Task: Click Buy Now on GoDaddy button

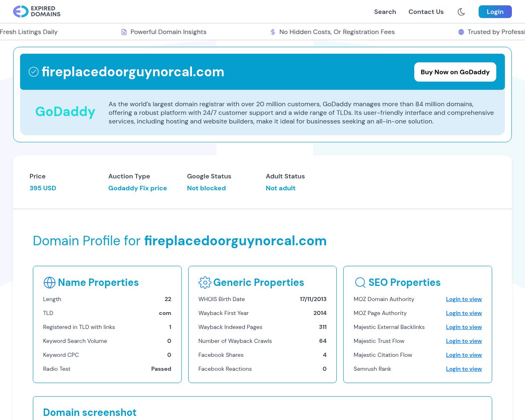Action: [455, 72]
